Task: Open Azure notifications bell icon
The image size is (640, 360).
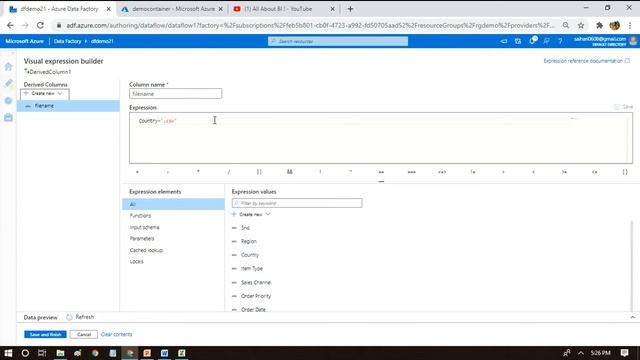Action: click(532, 41)
